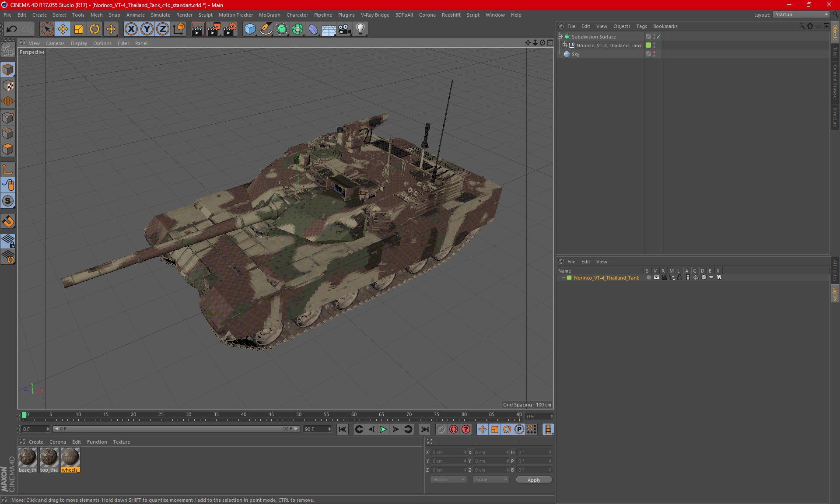The height and width of the screenshot is (504, 840).
Task: Toggle Snap magnet icon
Action: pos(8,221)
